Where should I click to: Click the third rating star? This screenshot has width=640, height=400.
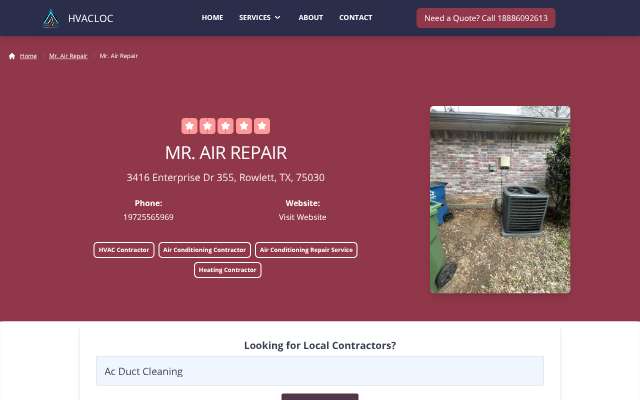(226, 126)
